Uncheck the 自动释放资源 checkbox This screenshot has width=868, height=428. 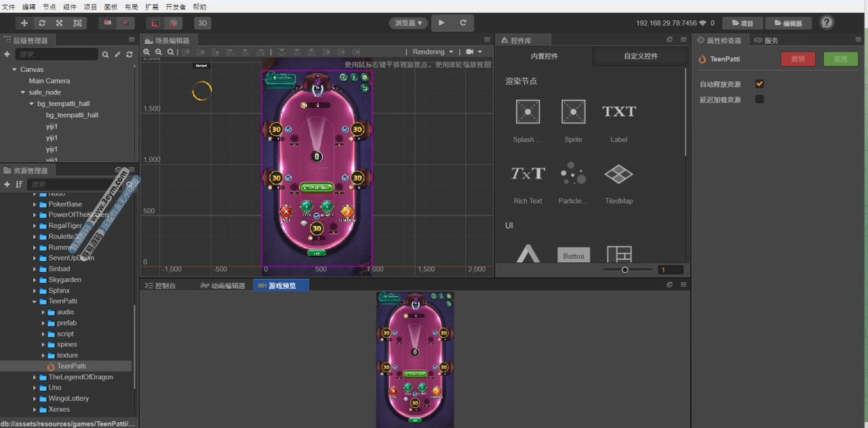point(759,84)
